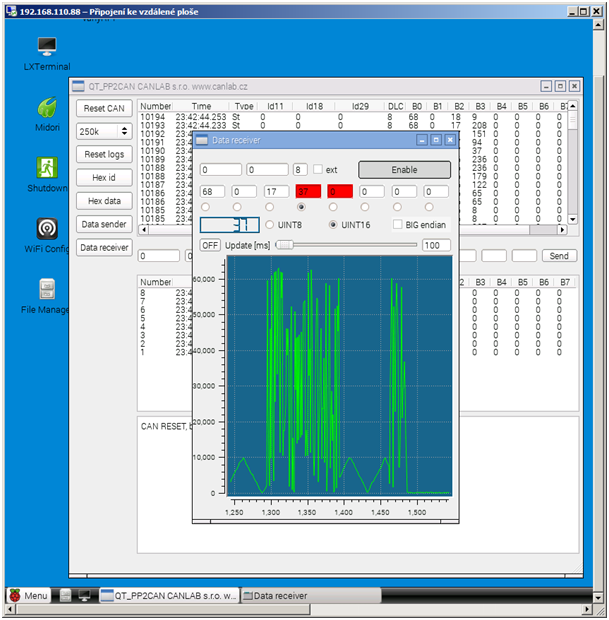609x620 pixels.
Task: Click the terminal monitor taskbar launcher icon
Action: 84,595
